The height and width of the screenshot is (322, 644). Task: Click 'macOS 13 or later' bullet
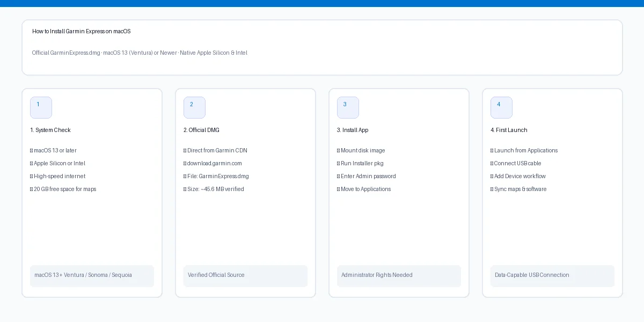click(x=53, y=150)
